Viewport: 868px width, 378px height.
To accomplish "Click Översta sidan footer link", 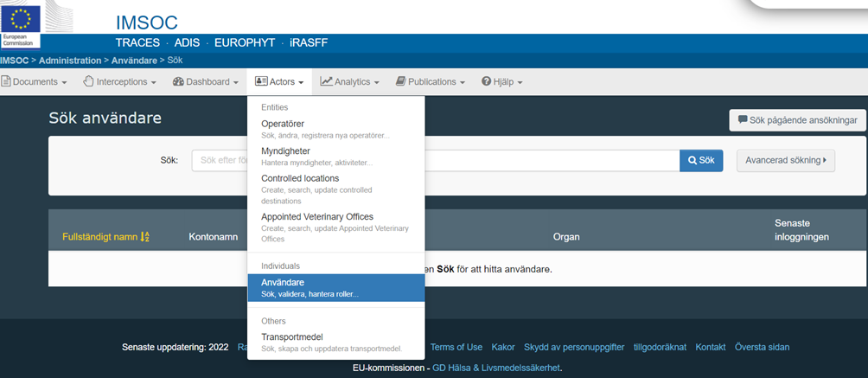I will click(x=762, y=347).
